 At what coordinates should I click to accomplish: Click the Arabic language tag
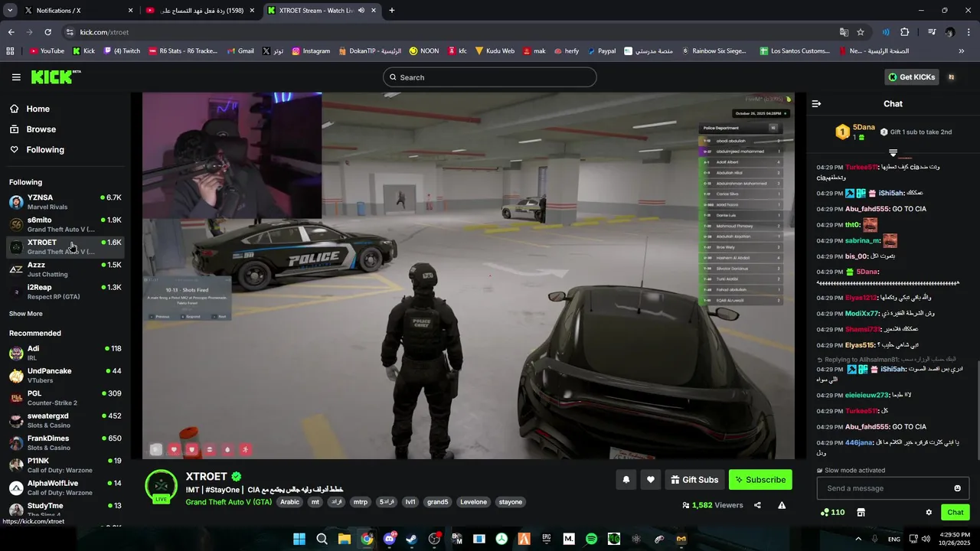coord(289,502)
